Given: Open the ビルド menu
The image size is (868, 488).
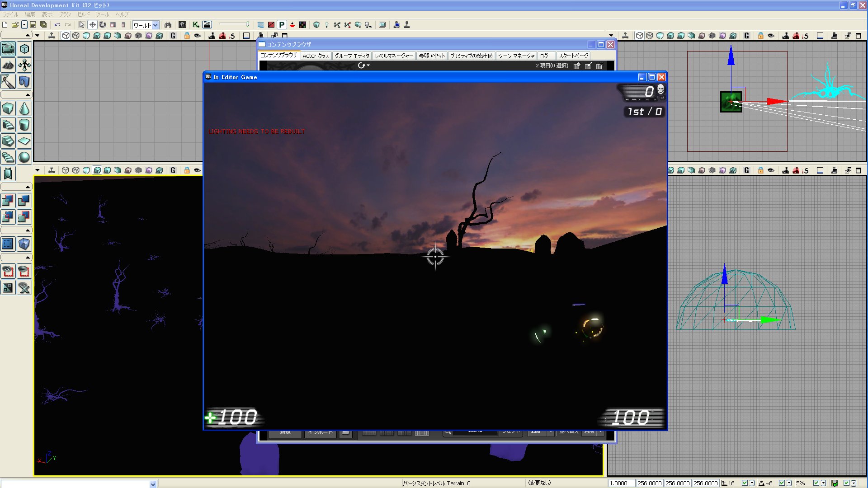Looking at the screenshot, I should pos(84,14).
